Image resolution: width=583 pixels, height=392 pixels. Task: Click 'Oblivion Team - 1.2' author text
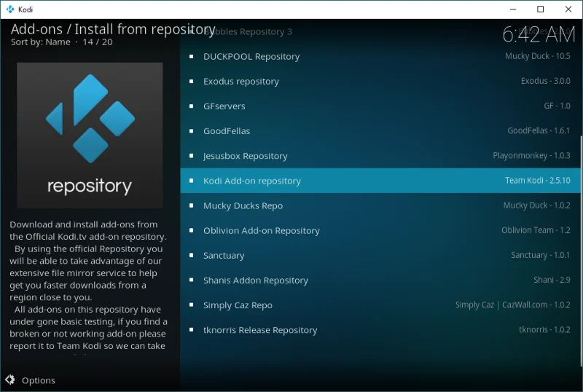(x=536, y=230)
